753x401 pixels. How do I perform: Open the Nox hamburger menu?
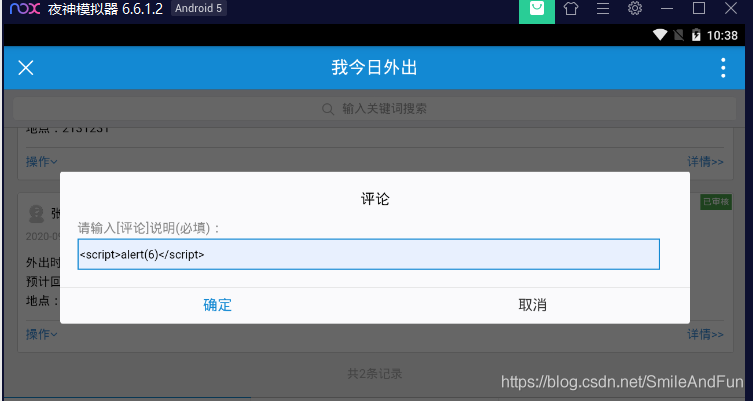[603, 9]
